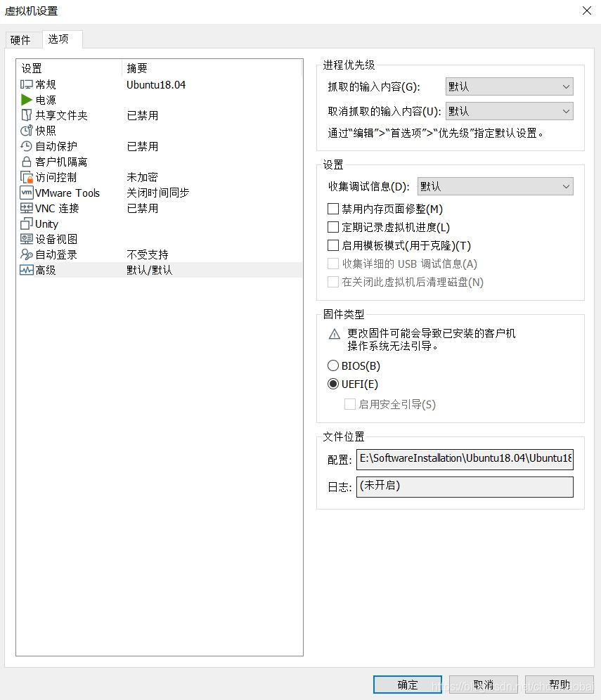
Task: Click the VNC 连接 icon
Action: pyautogui.click(x=26, y=208)
